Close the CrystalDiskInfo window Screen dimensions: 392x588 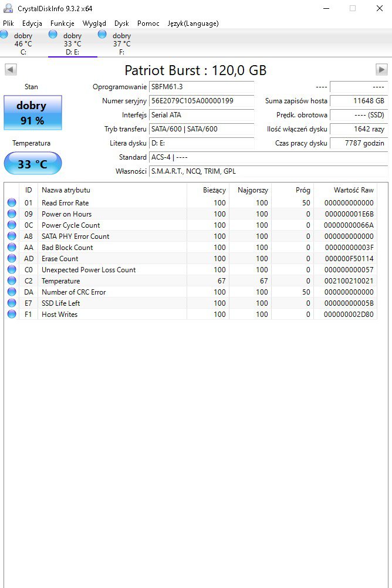pyautogui.click(x=380, y=8)
